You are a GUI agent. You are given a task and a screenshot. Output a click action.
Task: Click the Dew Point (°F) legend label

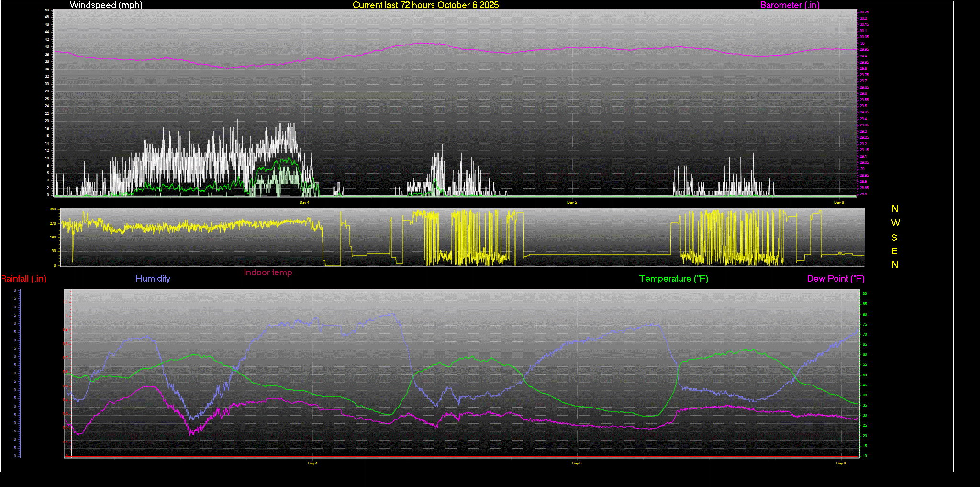835,279
